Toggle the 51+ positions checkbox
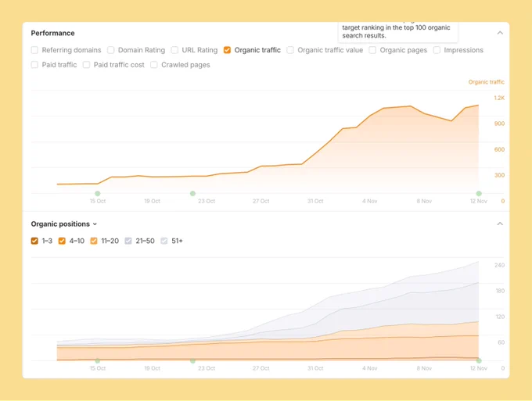The width and height of the screenshot is (532, 401). [x=164, y=241]
